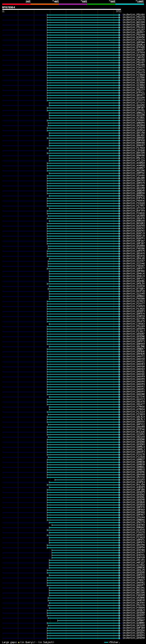Image resolution: width=146 pixels, height=644 pixels.
Task: Select the UniRef100_Q84V87 label
Action: [x=134, y=50]
